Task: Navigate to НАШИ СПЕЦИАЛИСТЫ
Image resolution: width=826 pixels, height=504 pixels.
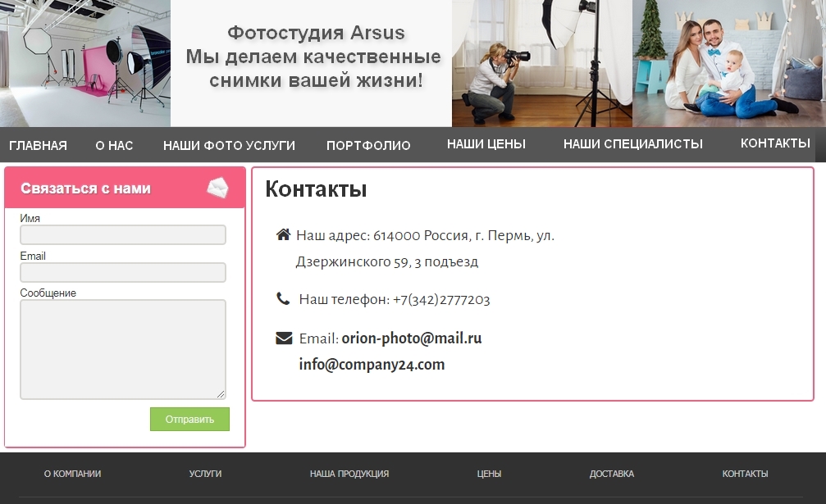Action: pyautogui.click(x=632, y=143)
